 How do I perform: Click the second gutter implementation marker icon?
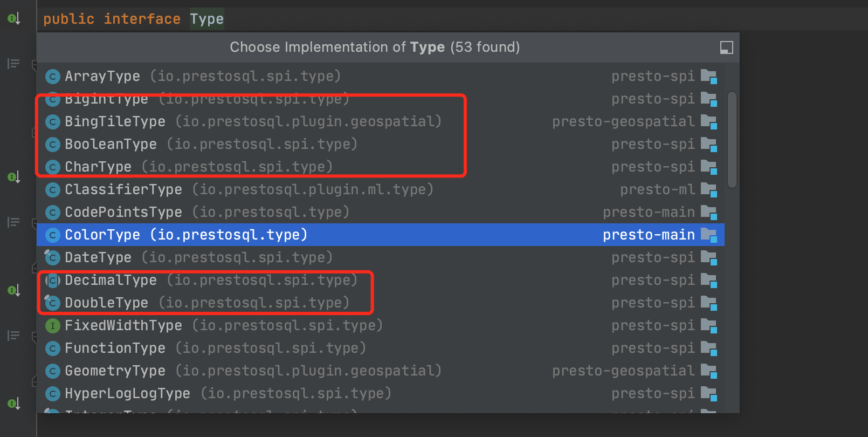[13, 177]
